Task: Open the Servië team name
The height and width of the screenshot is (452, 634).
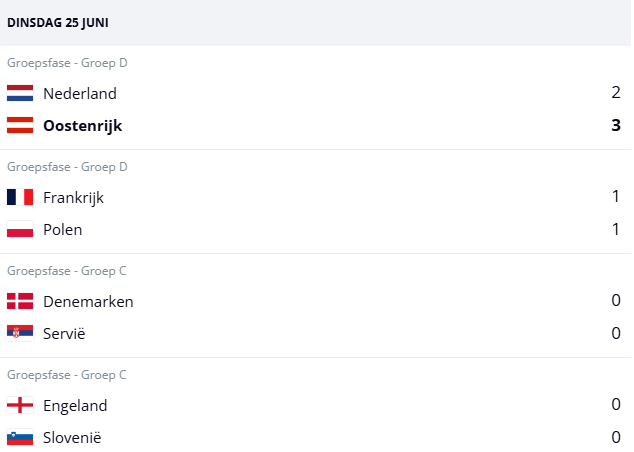Action: pos(64,334)
